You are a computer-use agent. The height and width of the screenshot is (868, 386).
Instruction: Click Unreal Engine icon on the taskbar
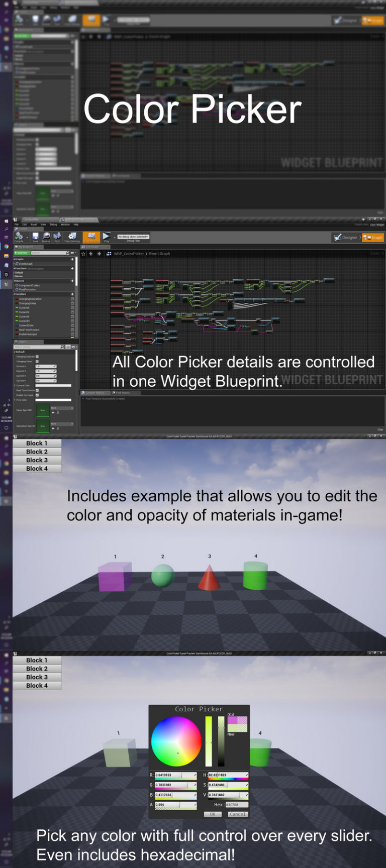click(x=6, y=284)
